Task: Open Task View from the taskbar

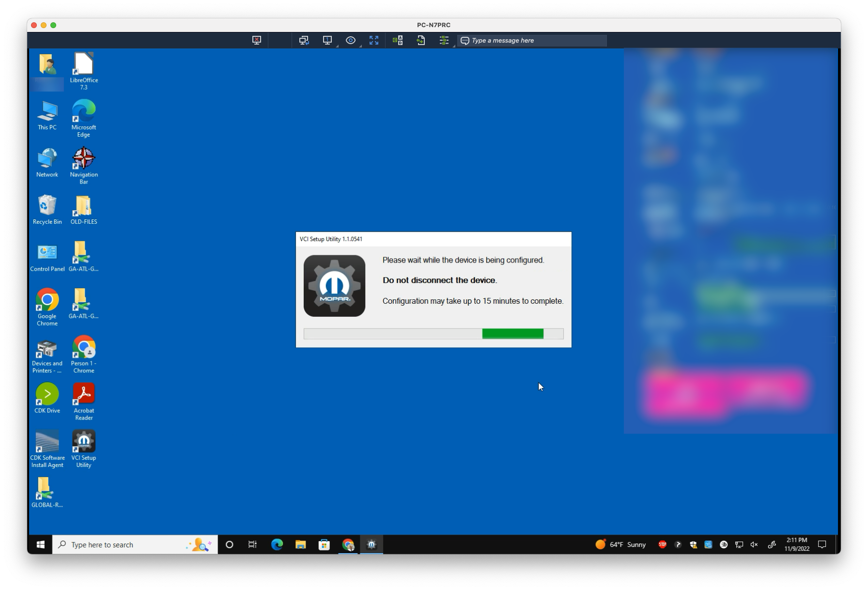Action: pyautogui.click(x=253, y=544)
